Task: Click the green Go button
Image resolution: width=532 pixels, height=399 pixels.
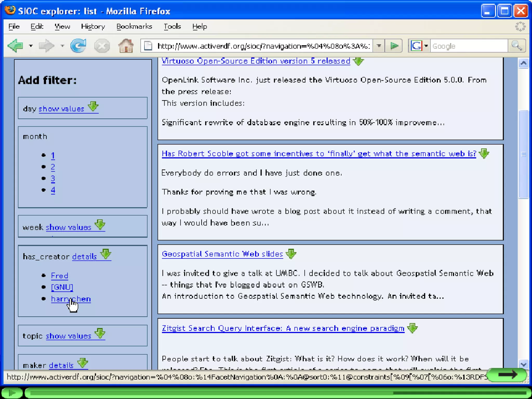Action: (394, 46)
